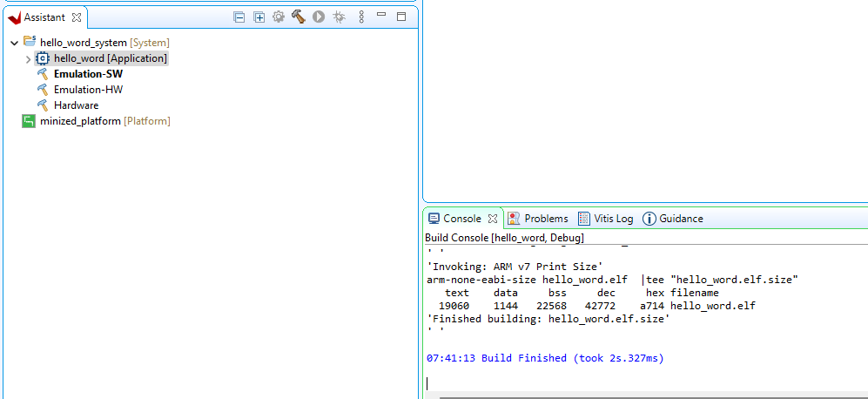
Task: Click the Assistant red checkmark icon
Action: (15, 17)
